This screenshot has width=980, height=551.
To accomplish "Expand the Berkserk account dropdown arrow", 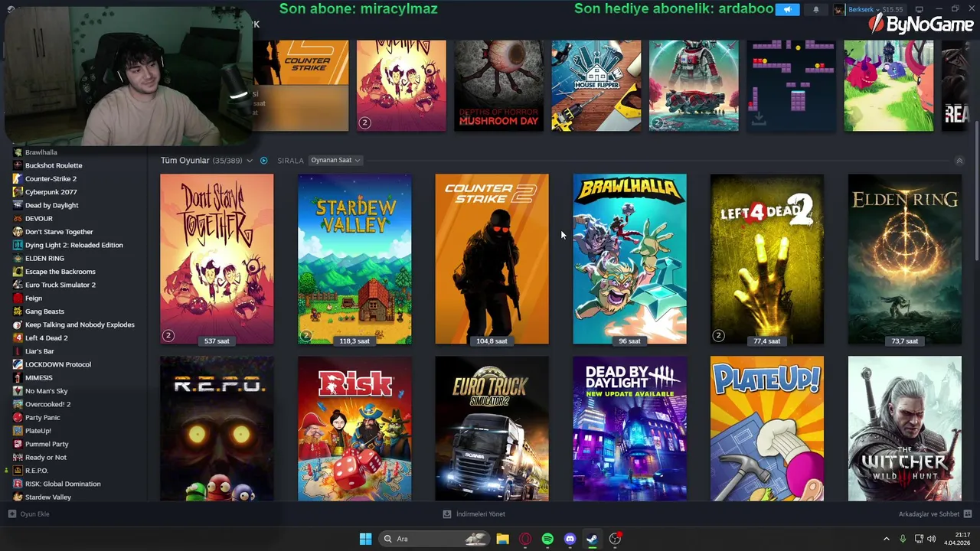I will tap(877, 10).
